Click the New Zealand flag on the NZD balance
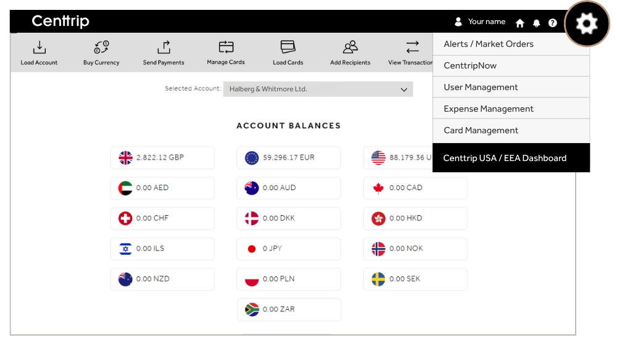Viewport: 617px width, 364px height. [x=125, y=279]
